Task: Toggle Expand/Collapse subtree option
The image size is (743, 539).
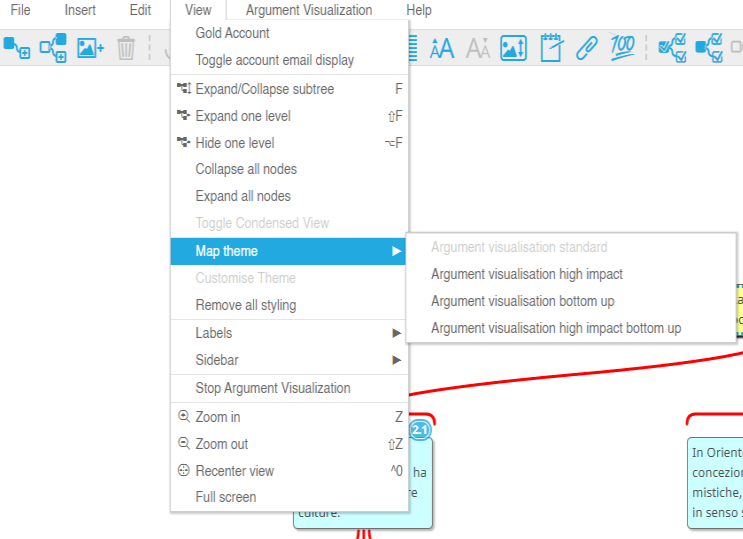Action: click(265, 89)
